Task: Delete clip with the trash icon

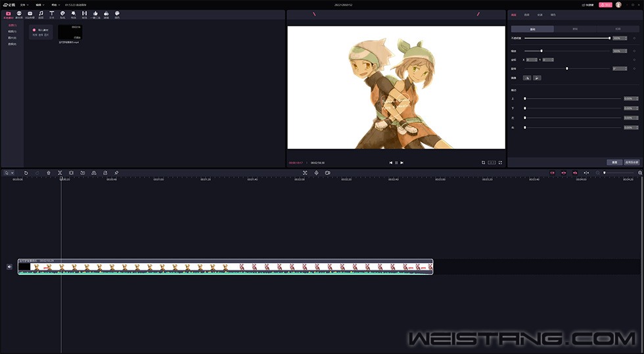Action: [x=48, y=172]
